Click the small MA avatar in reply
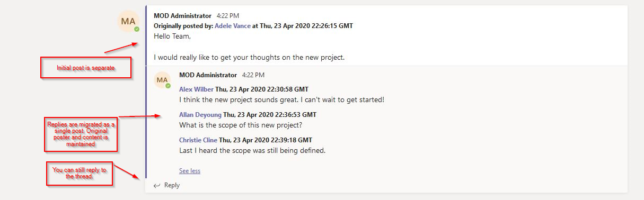644x200 pixels. click(x=162, y=80)
